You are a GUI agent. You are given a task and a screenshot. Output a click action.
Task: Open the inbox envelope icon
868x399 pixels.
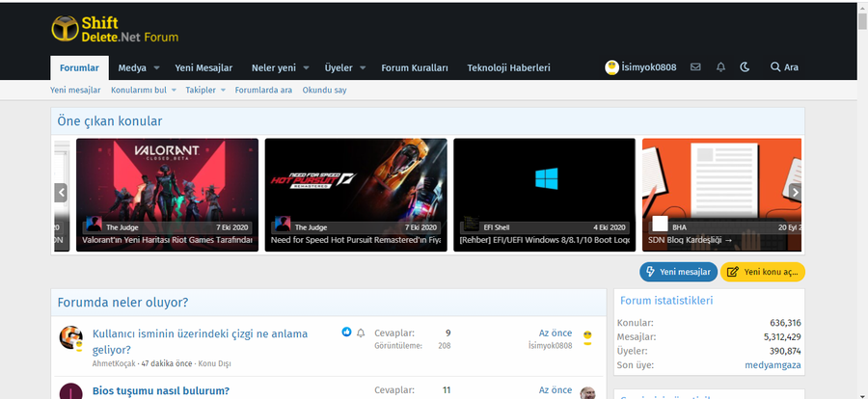click(695, 67)
